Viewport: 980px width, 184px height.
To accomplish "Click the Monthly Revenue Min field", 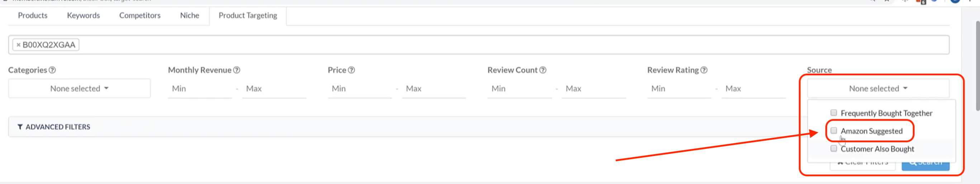I will [200, 88].
